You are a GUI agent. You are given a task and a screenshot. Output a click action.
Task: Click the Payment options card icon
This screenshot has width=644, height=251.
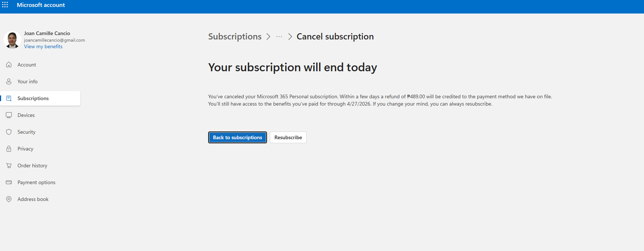click(9, 182)
